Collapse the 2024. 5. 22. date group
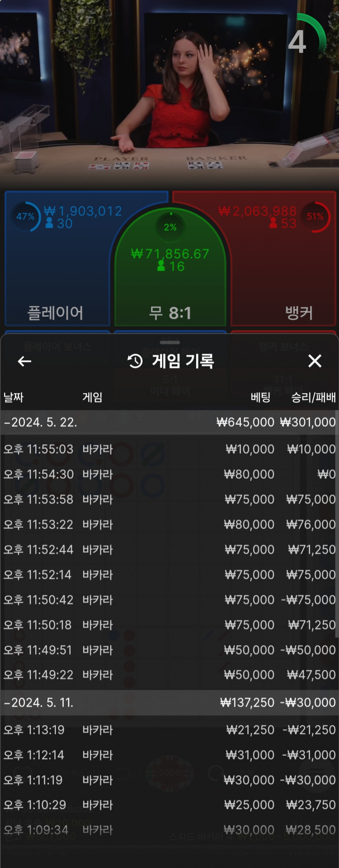 coord(169,422)
